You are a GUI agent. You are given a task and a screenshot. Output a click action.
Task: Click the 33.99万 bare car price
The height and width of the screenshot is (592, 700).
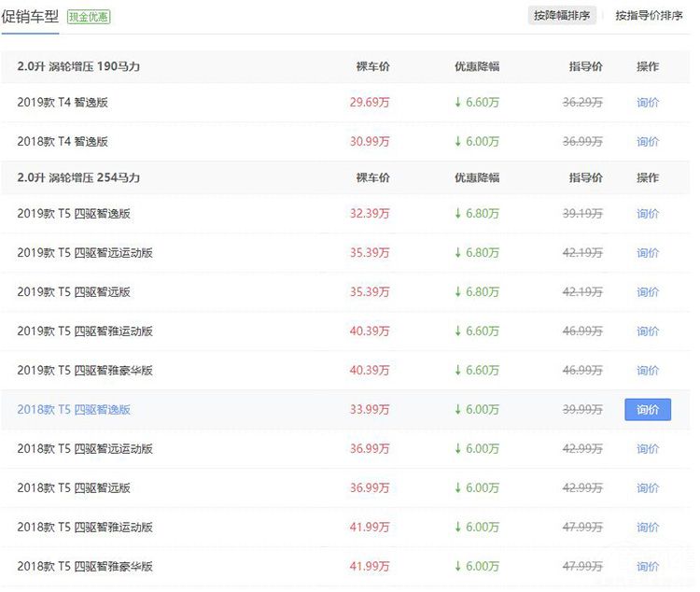[x=370, y=410]
